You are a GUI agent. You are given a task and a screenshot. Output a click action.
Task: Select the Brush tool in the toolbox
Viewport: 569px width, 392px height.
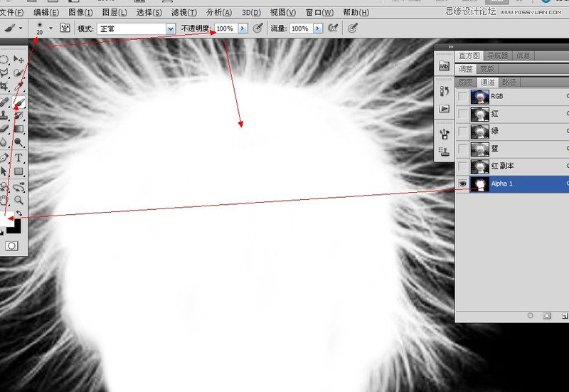pos(19,102)
